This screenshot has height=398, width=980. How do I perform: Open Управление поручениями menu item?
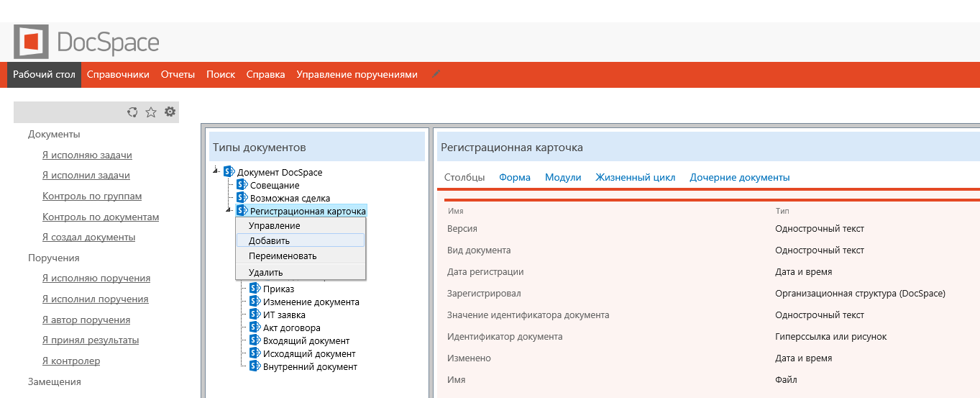(357, 74)
